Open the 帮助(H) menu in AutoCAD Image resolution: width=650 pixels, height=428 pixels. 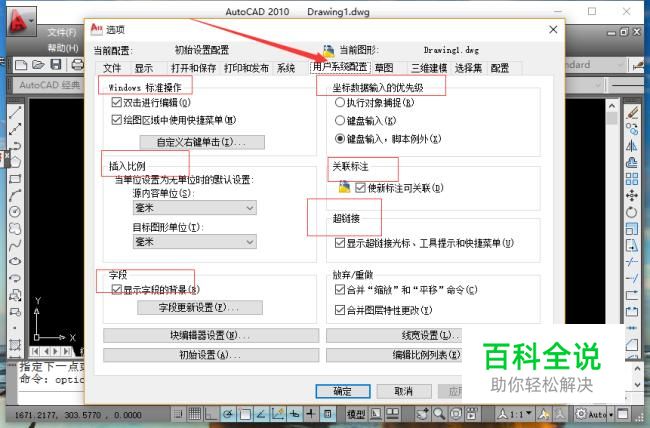[x=63, y=48]
